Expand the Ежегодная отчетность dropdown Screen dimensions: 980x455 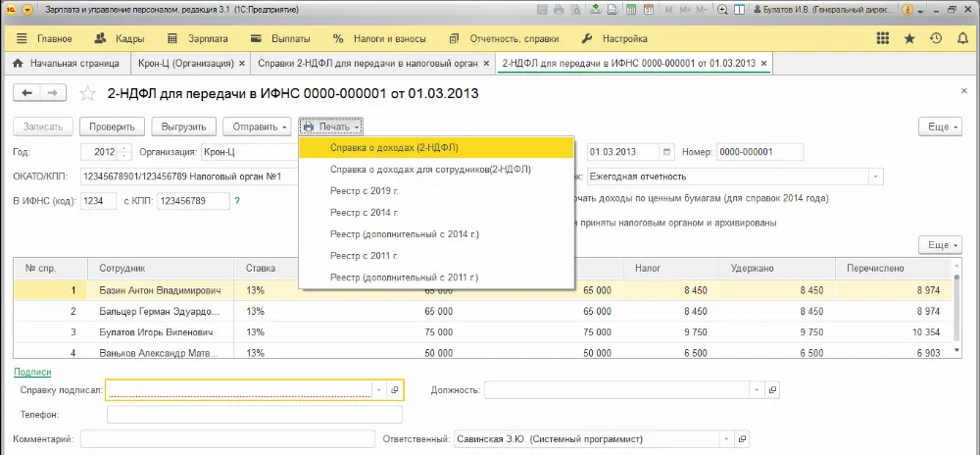pyautogui.click(x=875, y=177)
